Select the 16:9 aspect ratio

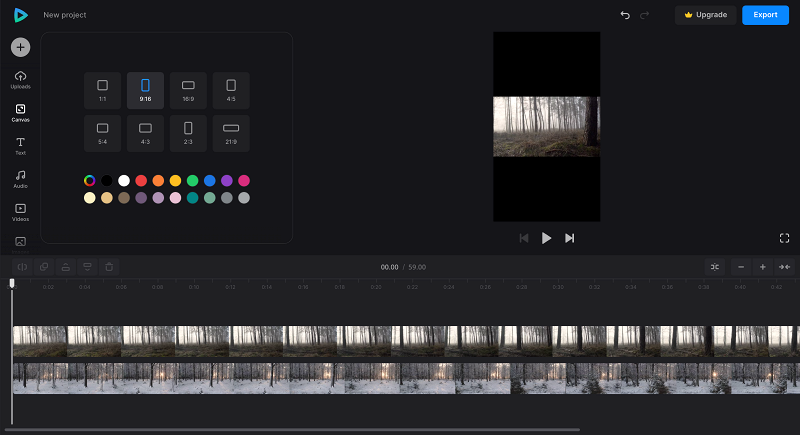point(188,90)
